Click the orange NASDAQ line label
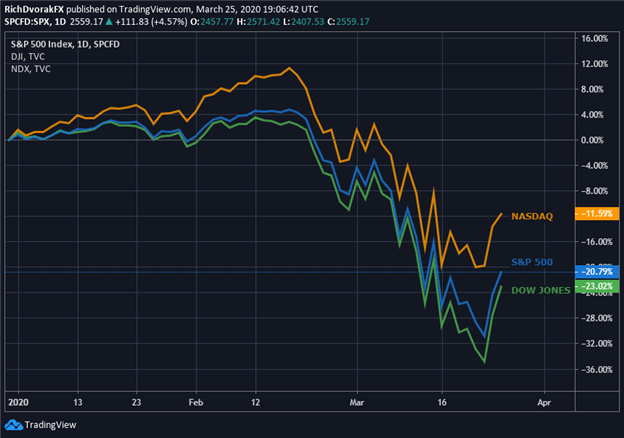This screenshot has height=438, width=624. 532,216
